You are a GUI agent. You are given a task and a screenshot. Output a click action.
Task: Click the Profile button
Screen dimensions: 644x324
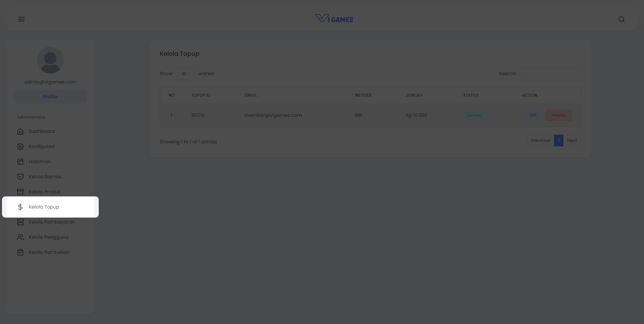click(x=50, y=97)
